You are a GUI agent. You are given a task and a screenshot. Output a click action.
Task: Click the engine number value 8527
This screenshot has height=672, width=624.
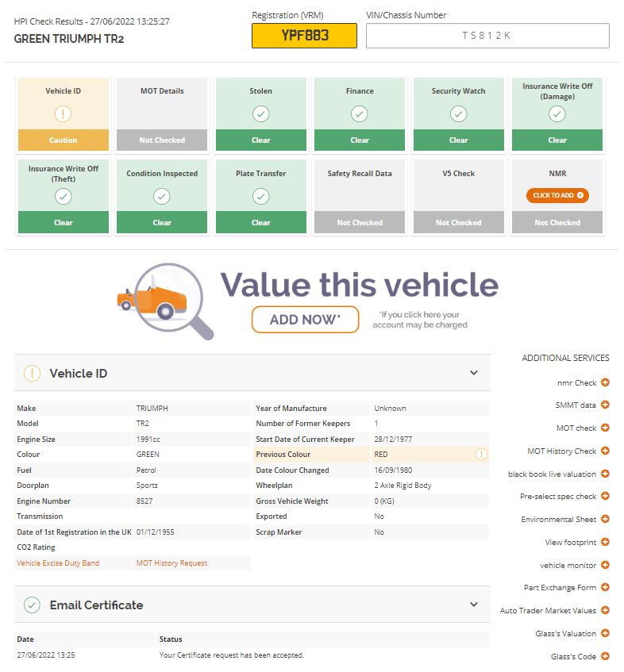coord(144,501)
